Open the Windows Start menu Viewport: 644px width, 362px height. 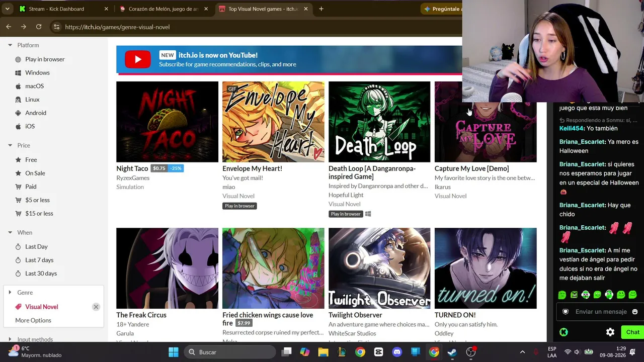(x=174, y=352)
